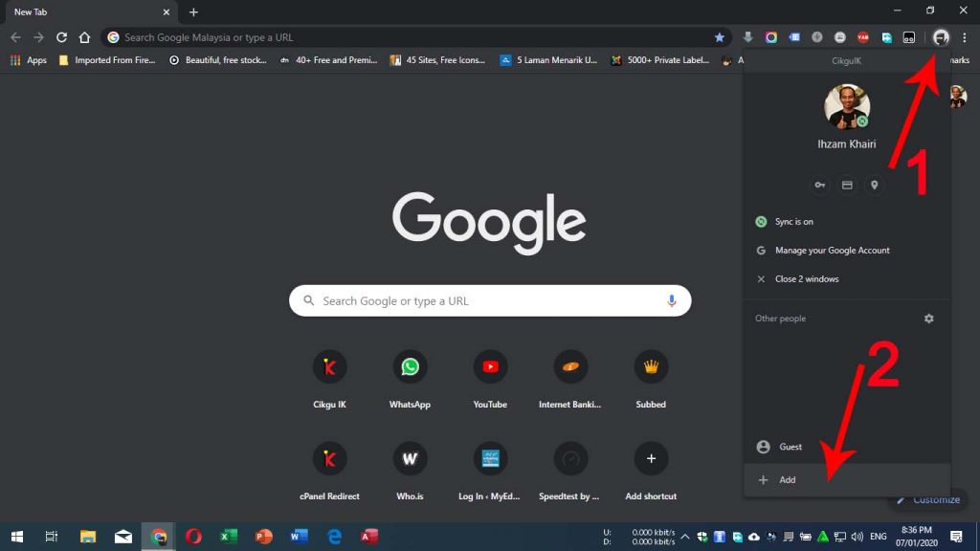Screen dimensions: 980x551
Task: Bookmark this tab with the star icon
Action: tap(720, 37)
